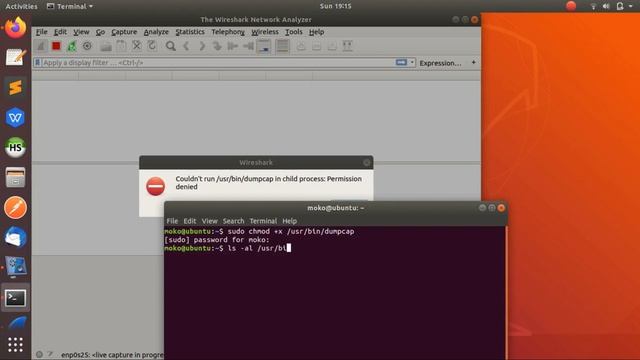
Task: Open Wireshark View menu
Action: pyautogui.click(x=81, y=32)
